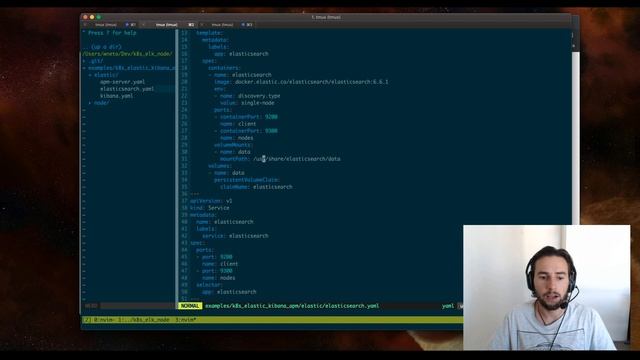The height and width of the screenshot is (360, 640).
Task: Click the webcam video overlay of presenter
Action: [547, 287]
